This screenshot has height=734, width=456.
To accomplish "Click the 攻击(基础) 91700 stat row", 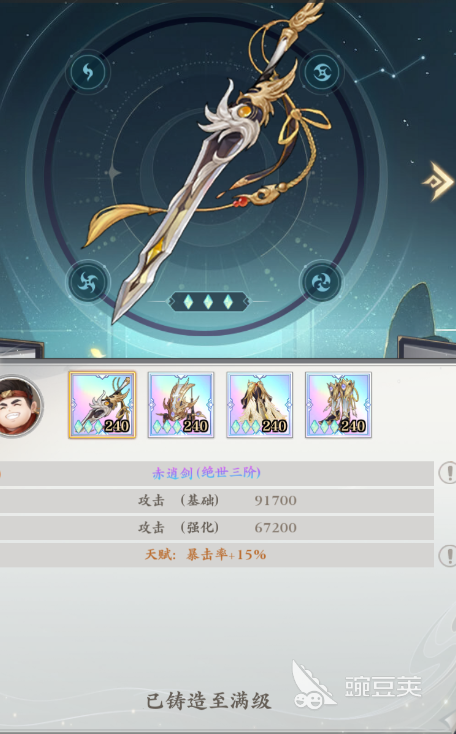I will [x=217, y=500].
